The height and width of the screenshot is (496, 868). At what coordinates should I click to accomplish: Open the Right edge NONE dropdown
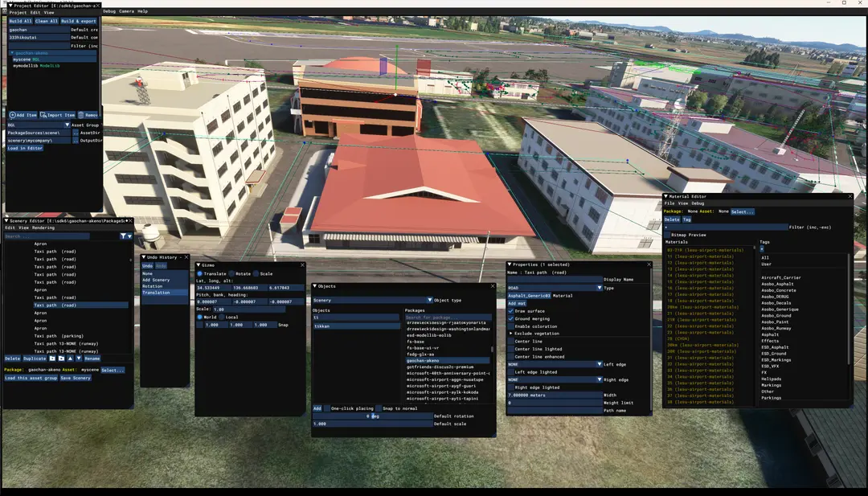555,379
